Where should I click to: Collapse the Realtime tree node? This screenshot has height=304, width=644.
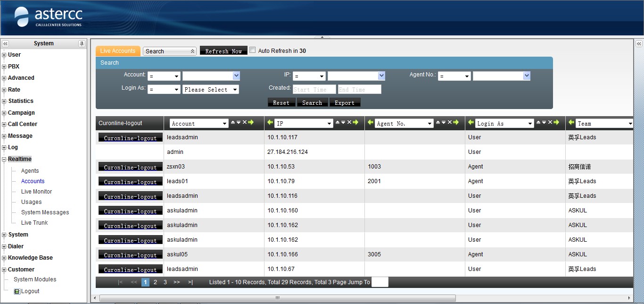(x=4, y=160)
